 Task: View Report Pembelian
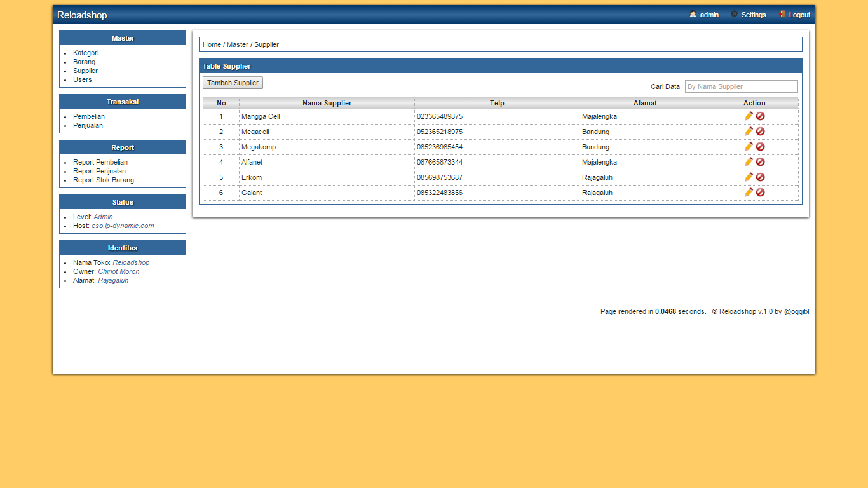pyautogui.click(x=100, y=162)
